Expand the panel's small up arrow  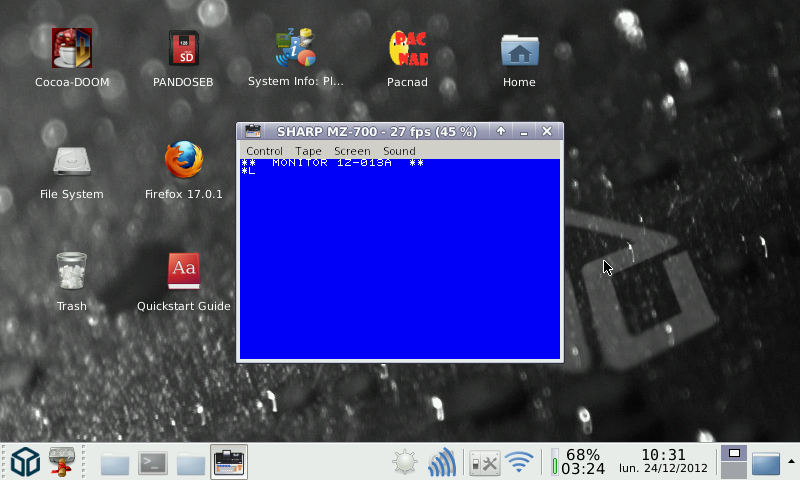click(791, 461)
